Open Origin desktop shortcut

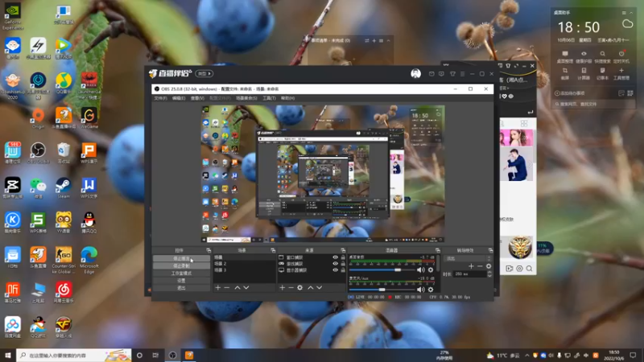(x=38, y=117)
